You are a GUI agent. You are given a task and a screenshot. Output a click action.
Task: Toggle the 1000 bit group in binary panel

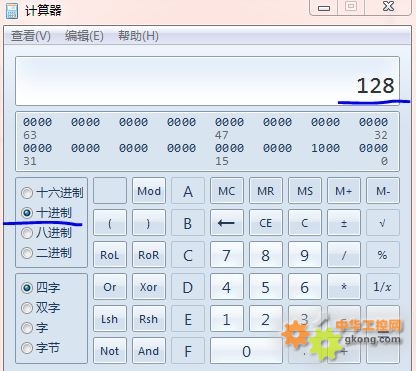pyautogui.click(x=325, y=148)
